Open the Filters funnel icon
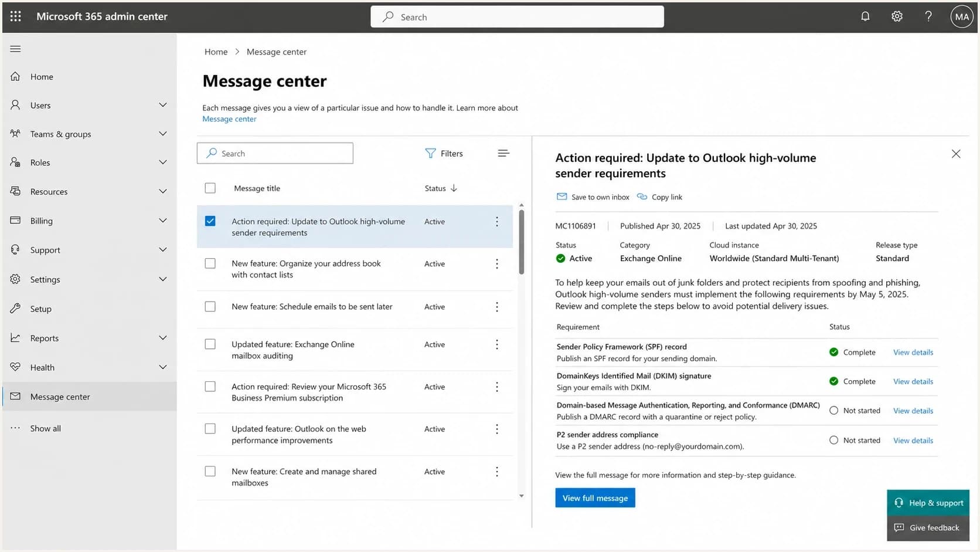This screenshot has height=552, width=980. (430, 153)
